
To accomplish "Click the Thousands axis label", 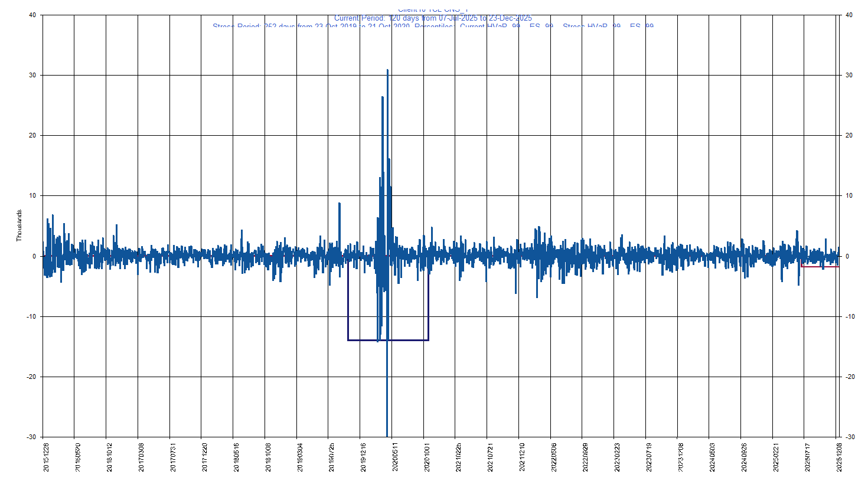I will pos(18,224).
